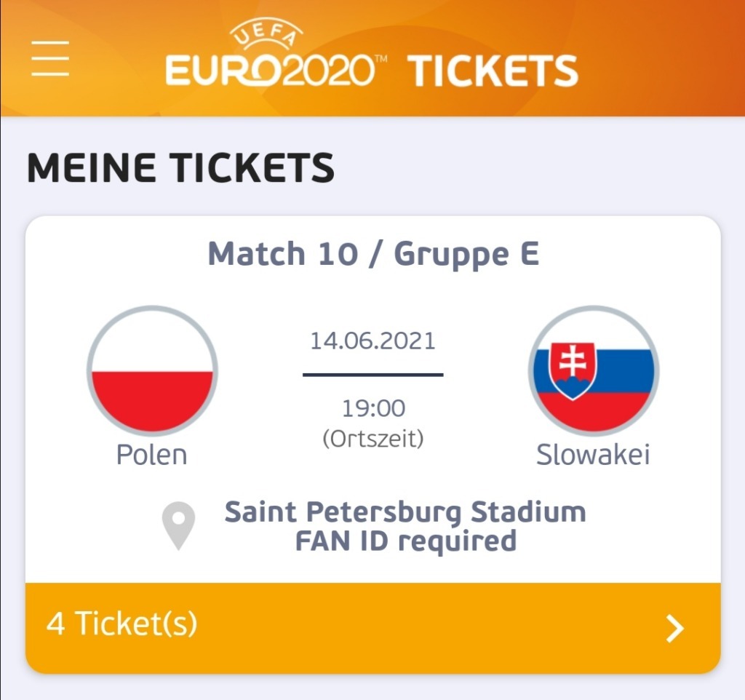This screenshot has height=700, width=745.
Task: Click the (Ortszeit) local time note
Action: 373,439
